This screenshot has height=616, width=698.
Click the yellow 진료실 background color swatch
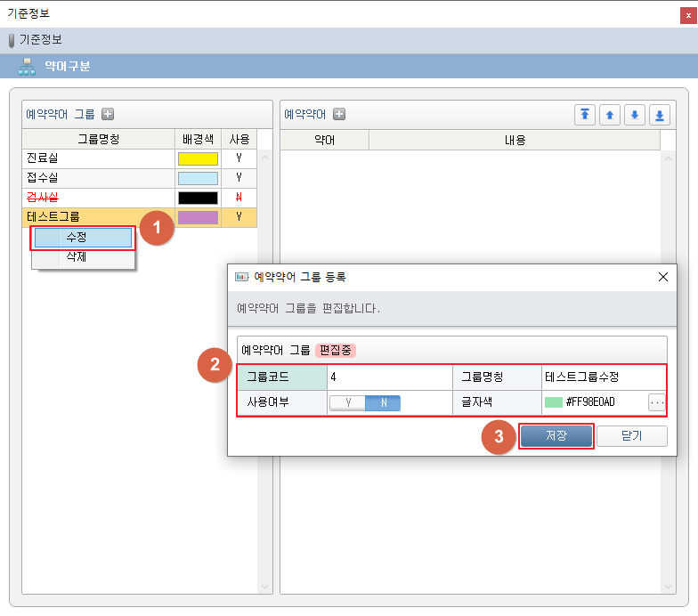pos(198,158)
